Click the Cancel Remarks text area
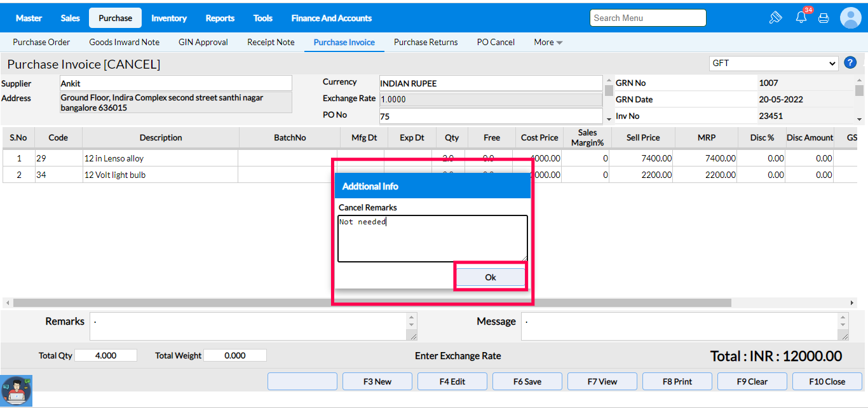The height and width of the screenshot is (408, 868). tap(432, 238)
